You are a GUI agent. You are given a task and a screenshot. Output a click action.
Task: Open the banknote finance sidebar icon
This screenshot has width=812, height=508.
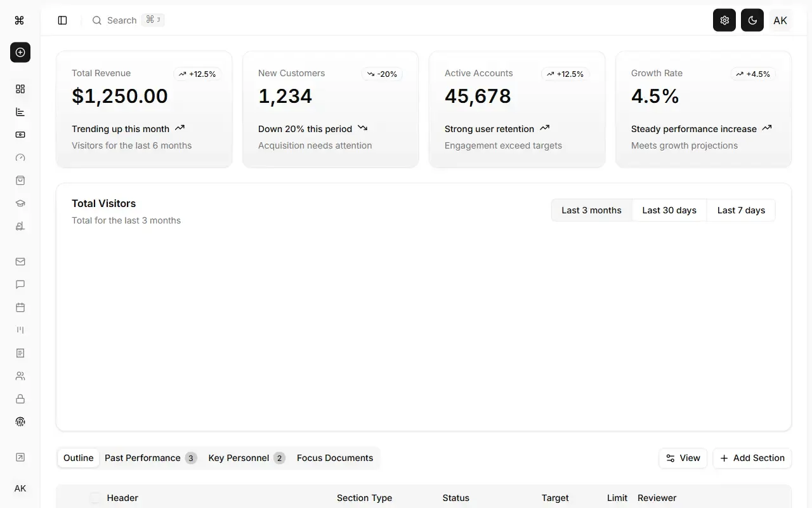[20, 135]
